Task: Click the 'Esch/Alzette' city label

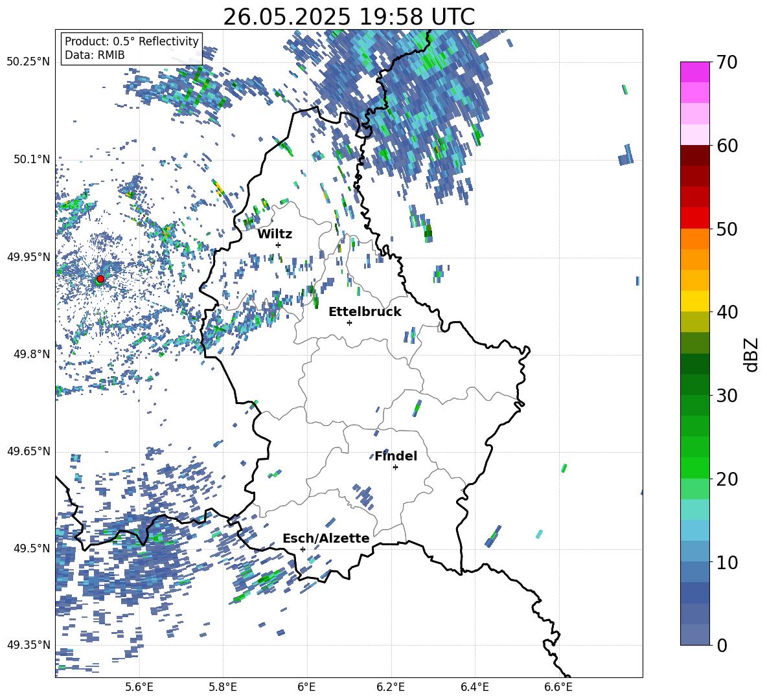Action: (326, 538)
